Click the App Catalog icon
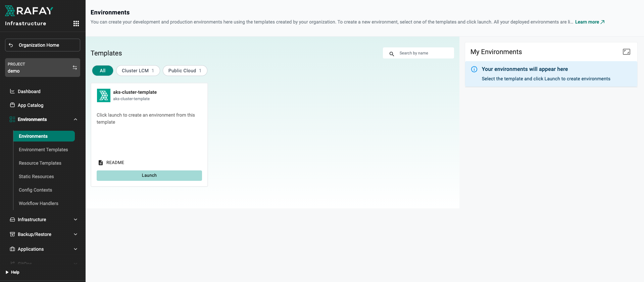Screen dimensions: 644x282 pyautogui.click(x=12, y=105)
